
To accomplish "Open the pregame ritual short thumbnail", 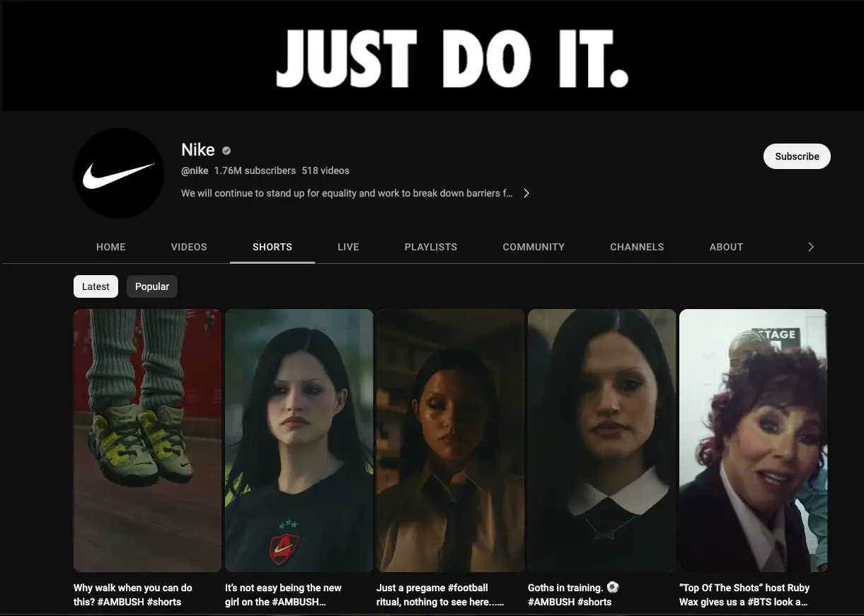I will click(x=451, y=441).
